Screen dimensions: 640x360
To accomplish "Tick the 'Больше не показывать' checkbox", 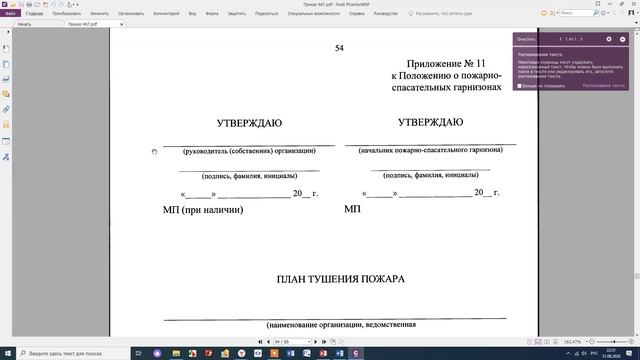I will [x=519, y=86].
